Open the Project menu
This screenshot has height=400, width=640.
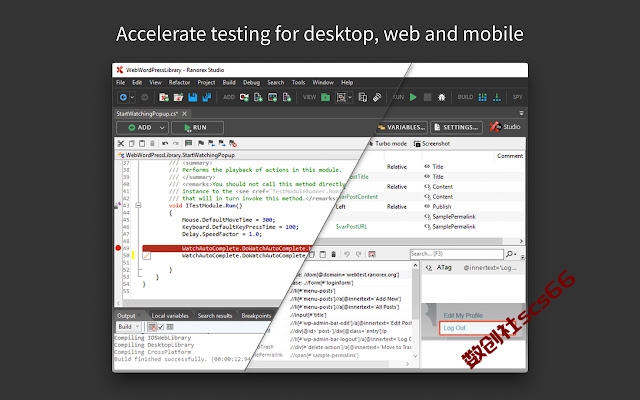coord(206,82)
